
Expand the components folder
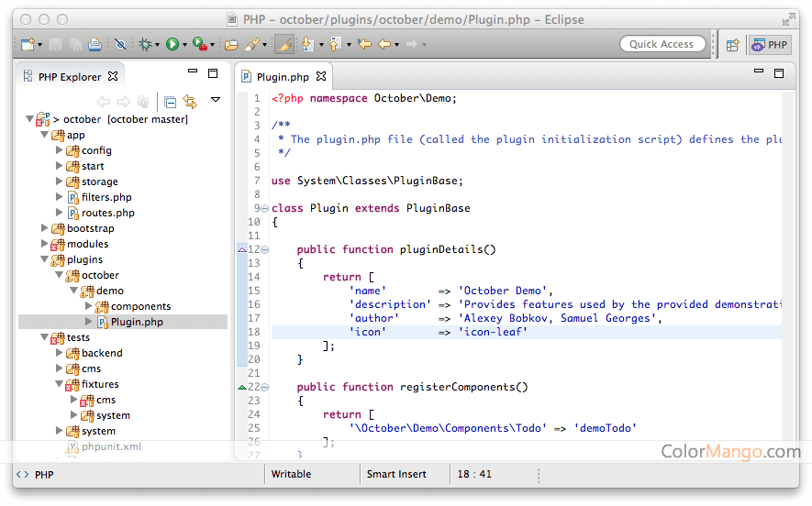(89, 306)
